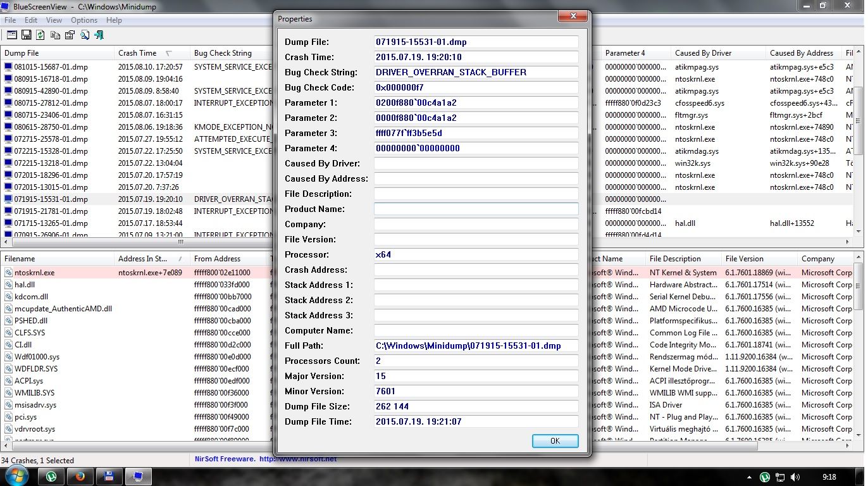Click the upper pane horizontal scrollbar

click(x=180, y=242)
